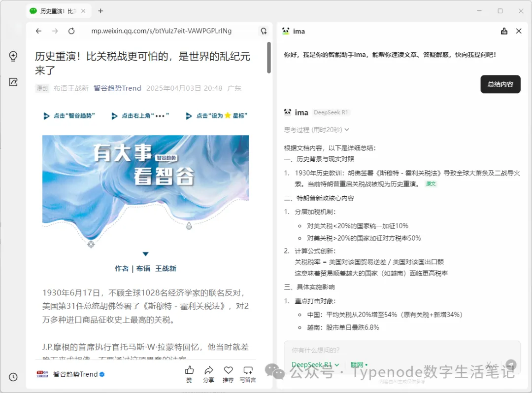The height and width of the screenshot is (393, 532).
Task: Reload the current article page
Action: click(x=71, y=31)
